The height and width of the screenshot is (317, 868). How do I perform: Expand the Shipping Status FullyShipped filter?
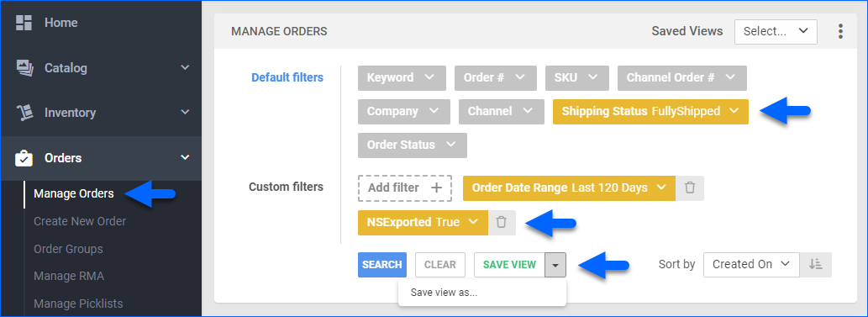(650, 111)
